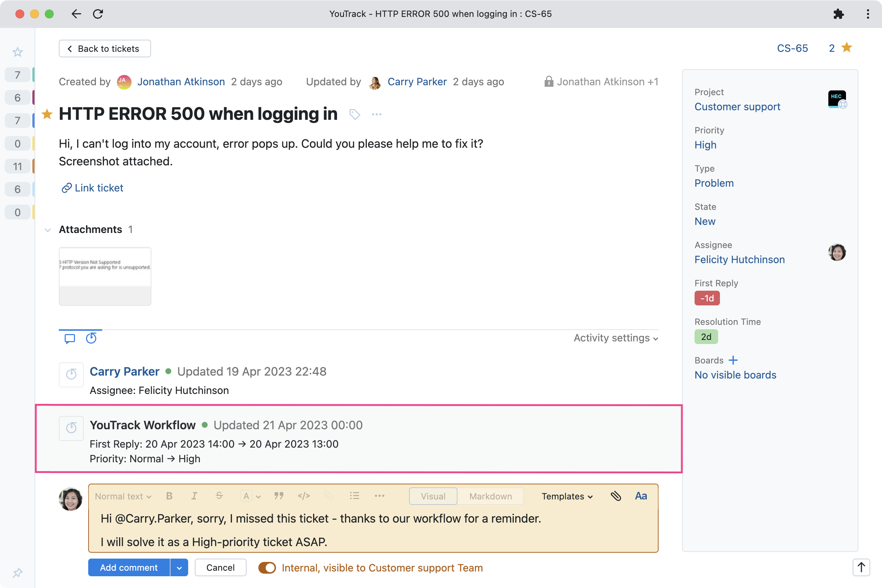Apply bold formatting in comment editor
882x588 pixels.
click(169, 496)
